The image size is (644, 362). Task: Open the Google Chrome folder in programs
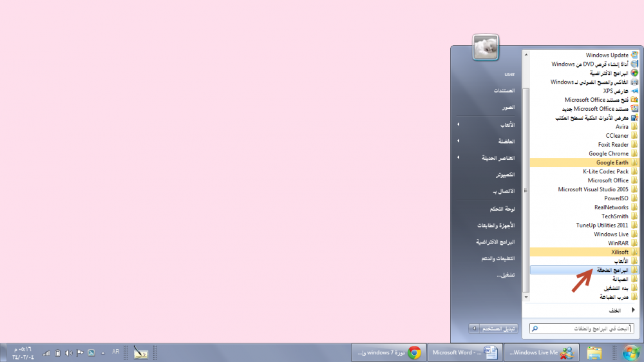click(x=609, y=154)
